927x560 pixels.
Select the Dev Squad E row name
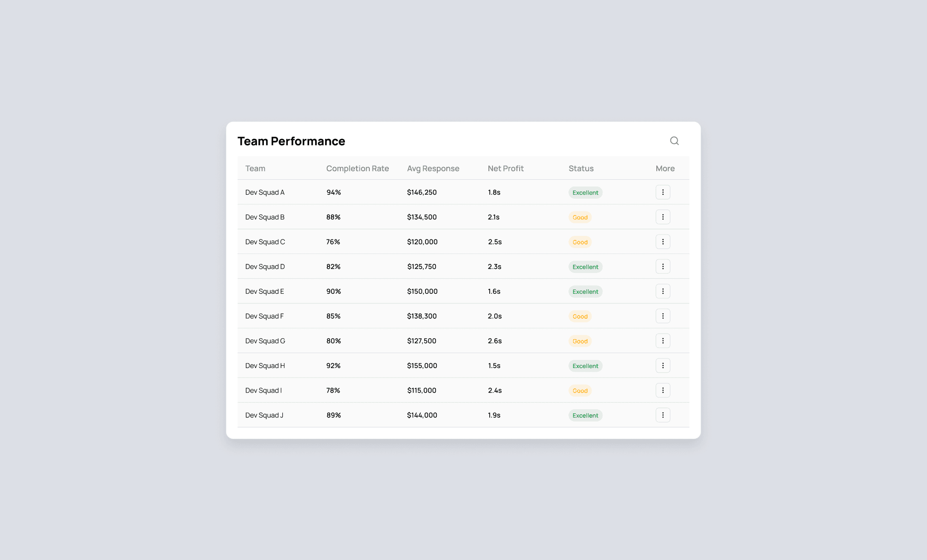[x=264, y=292]
